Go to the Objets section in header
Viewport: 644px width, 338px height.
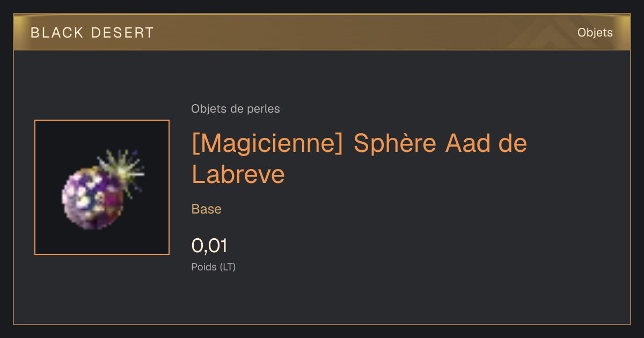point(595,33)
